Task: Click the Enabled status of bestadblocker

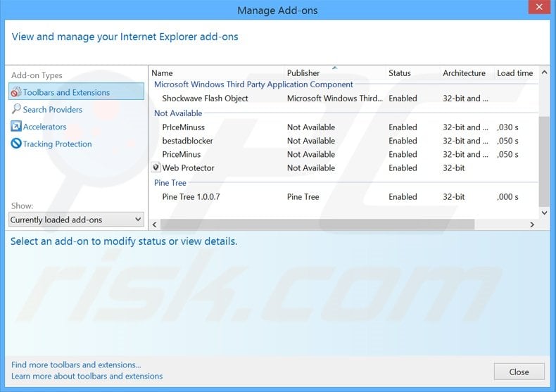Action: click(403, 141)
